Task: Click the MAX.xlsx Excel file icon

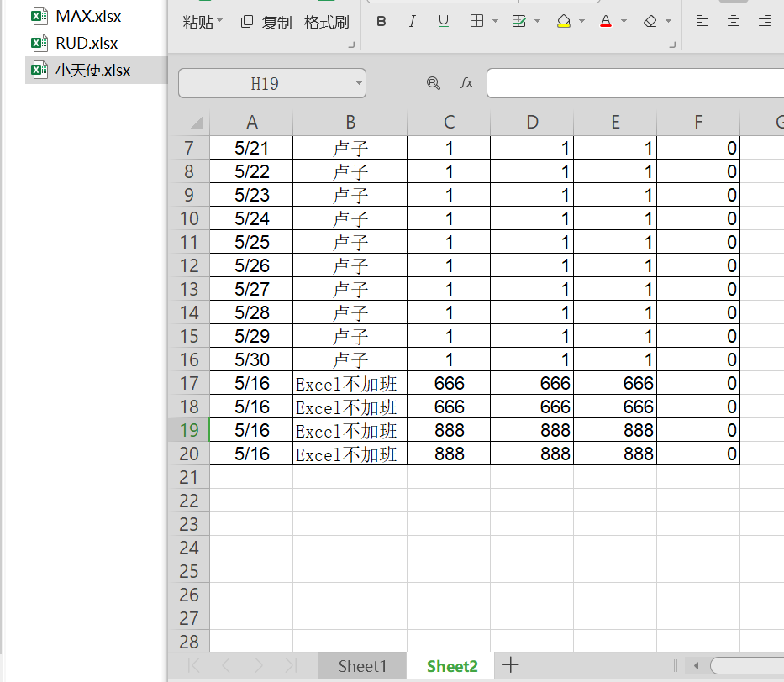Action: click(39, 16)
